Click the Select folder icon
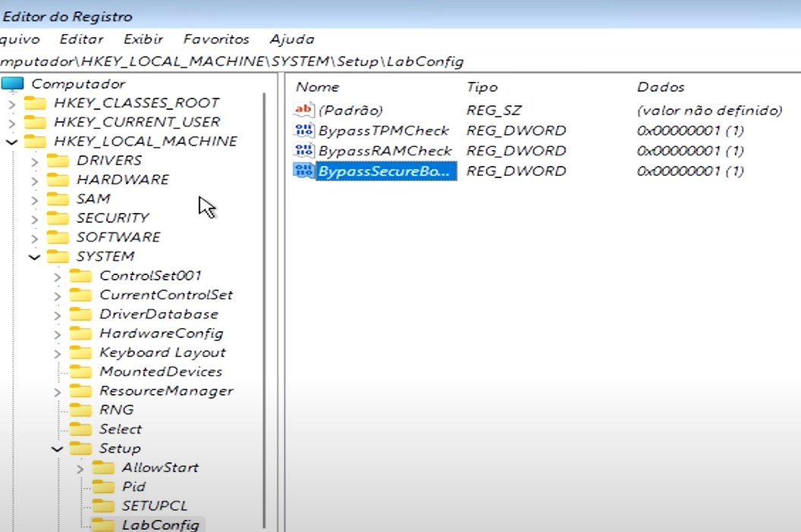Viewport: 801px width, 532px height. click(x=80, y=429)
